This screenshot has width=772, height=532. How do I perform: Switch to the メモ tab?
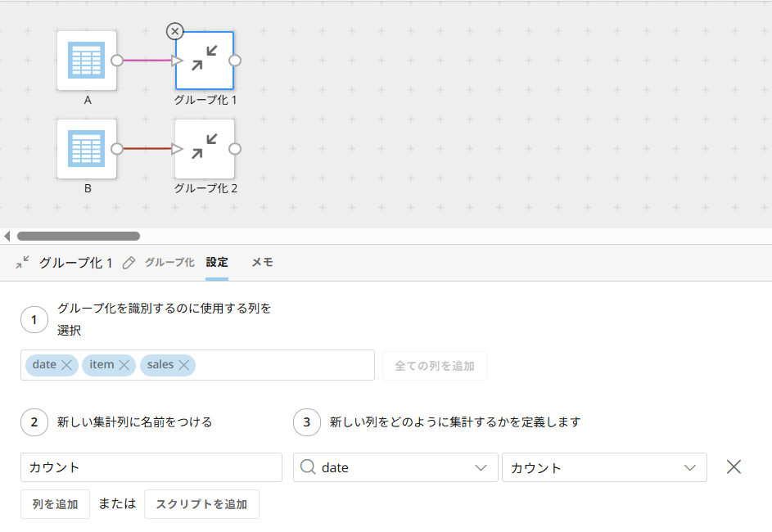[x=262, y=262]
